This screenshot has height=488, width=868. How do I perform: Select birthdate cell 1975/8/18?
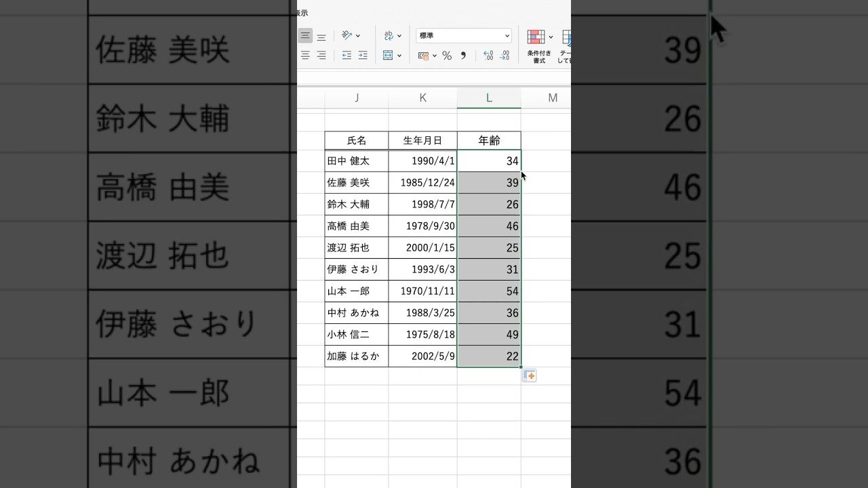(x=422, y=334)
